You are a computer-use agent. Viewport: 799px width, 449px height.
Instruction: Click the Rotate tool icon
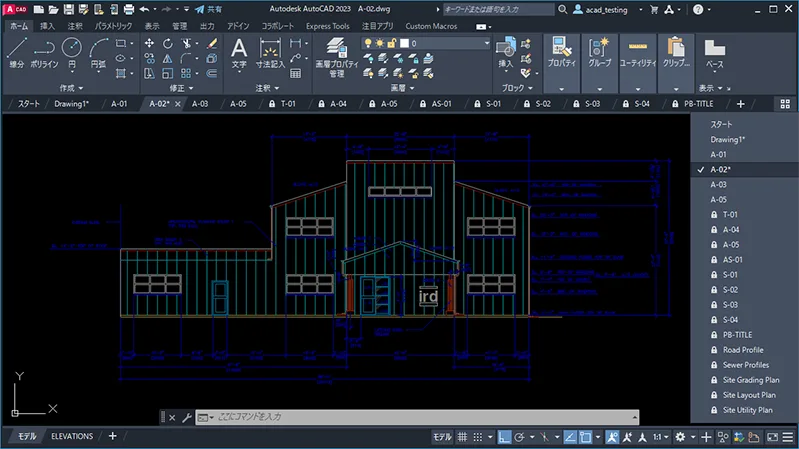click(x=168, y=43)
